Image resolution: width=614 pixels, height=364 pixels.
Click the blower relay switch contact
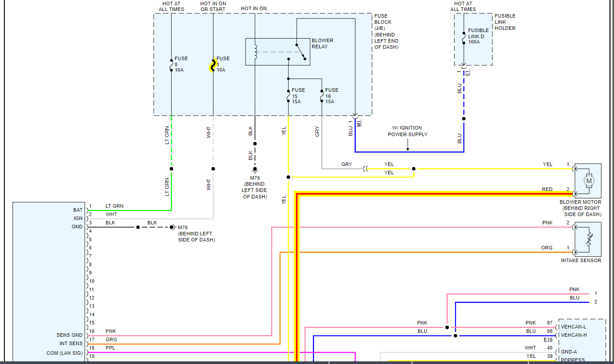pyautogui.click(x=300, y=51)
